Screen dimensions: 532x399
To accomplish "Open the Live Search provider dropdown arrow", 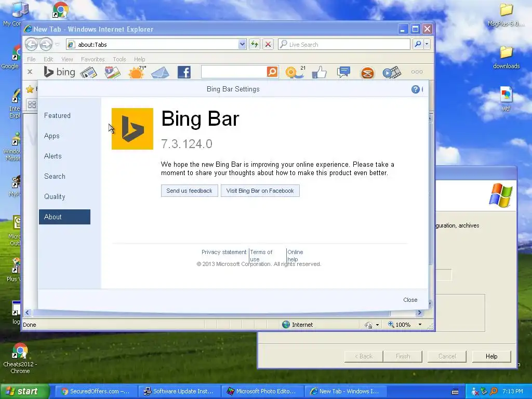I will tap(427, 44).
